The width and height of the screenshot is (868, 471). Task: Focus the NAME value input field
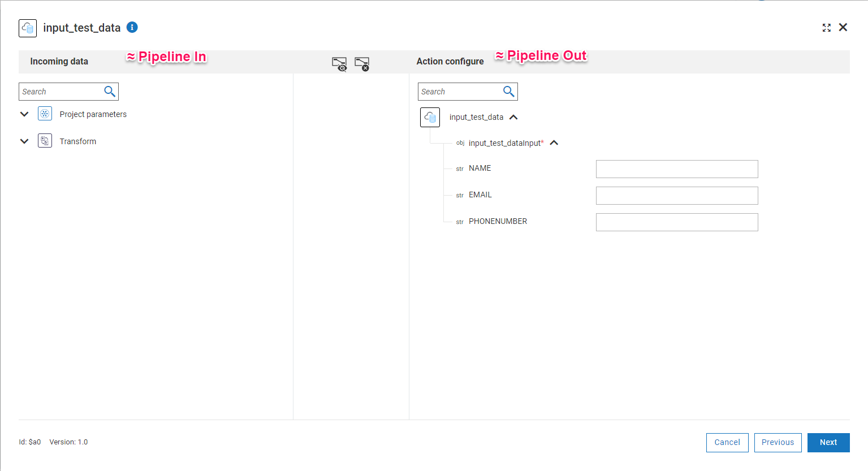[676, 169]
